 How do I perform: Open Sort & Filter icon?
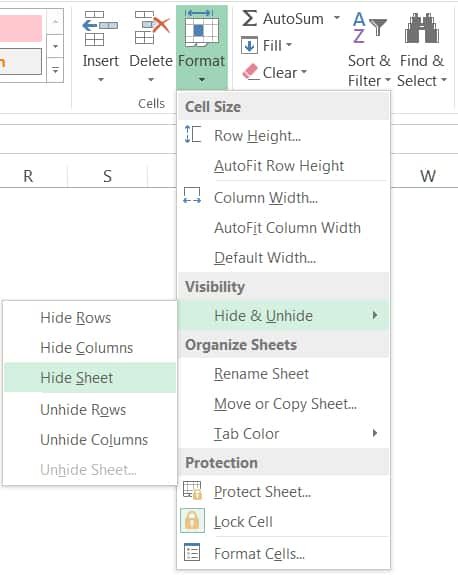pyautogui.click(x=369, y=28)
